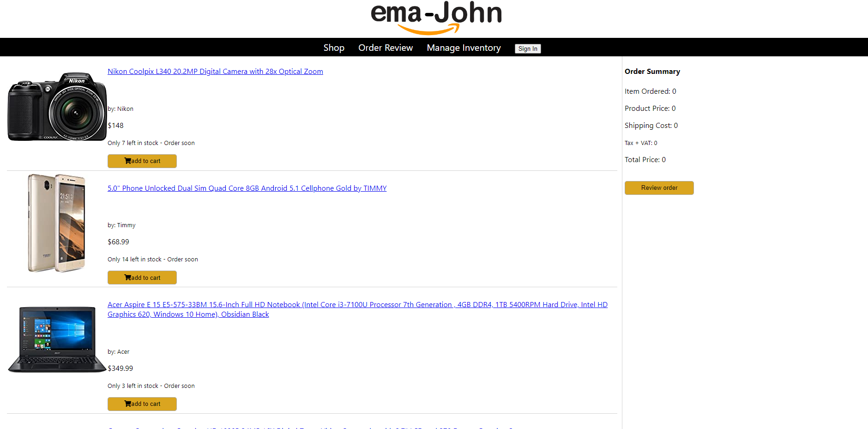This screenshot has height=429, width=868.
Task: Click cart icon on Nikon add-to-cart button
Action: pyautogui.click(x=128, y=161)
